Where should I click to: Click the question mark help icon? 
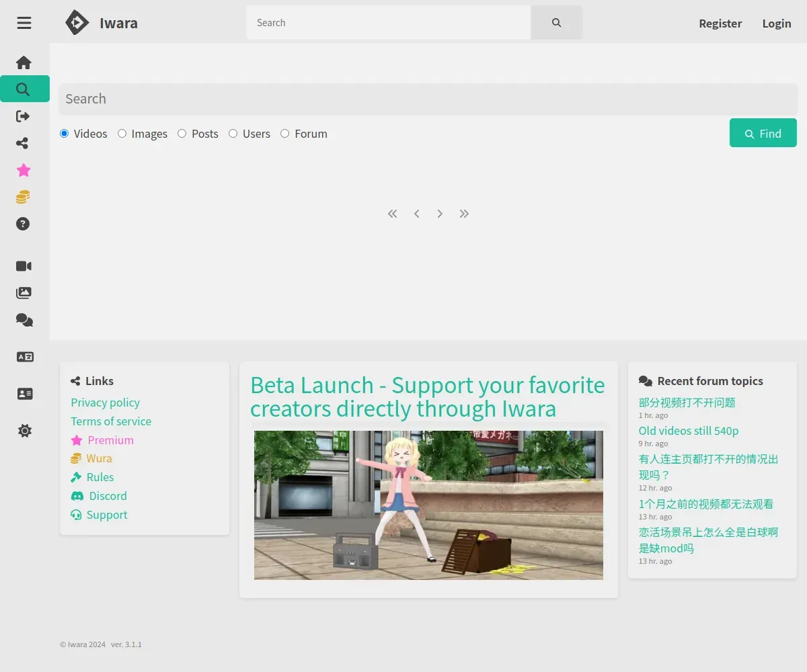[x=24, y=224]
